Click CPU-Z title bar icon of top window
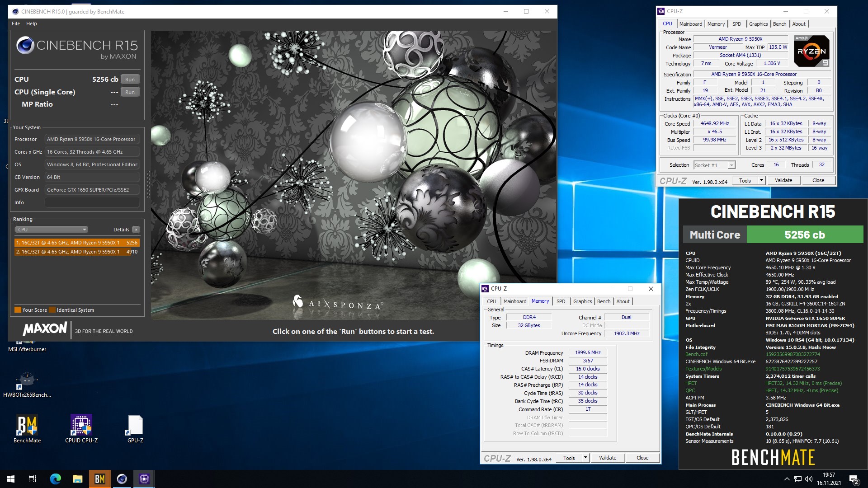The image size is (868, 488). point(661,11)
